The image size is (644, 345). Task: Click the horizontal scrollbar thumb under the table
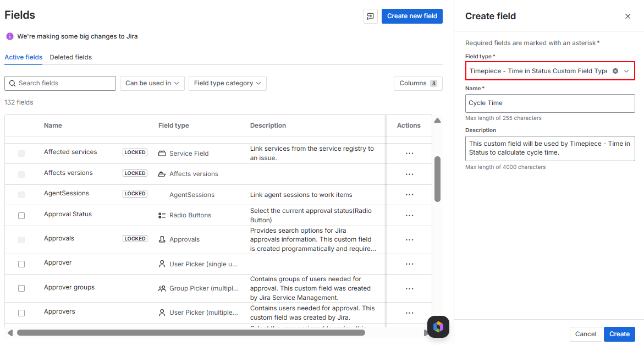tap(191, 333)
